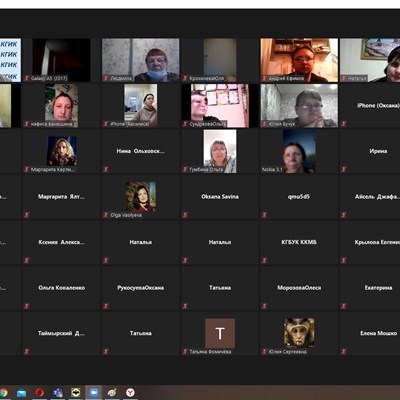Screen dimensions: 400x400
Task: Click muted mic icon on Нина Ольховск... tile
Action: pyautogui.click(x=106, y=169)
